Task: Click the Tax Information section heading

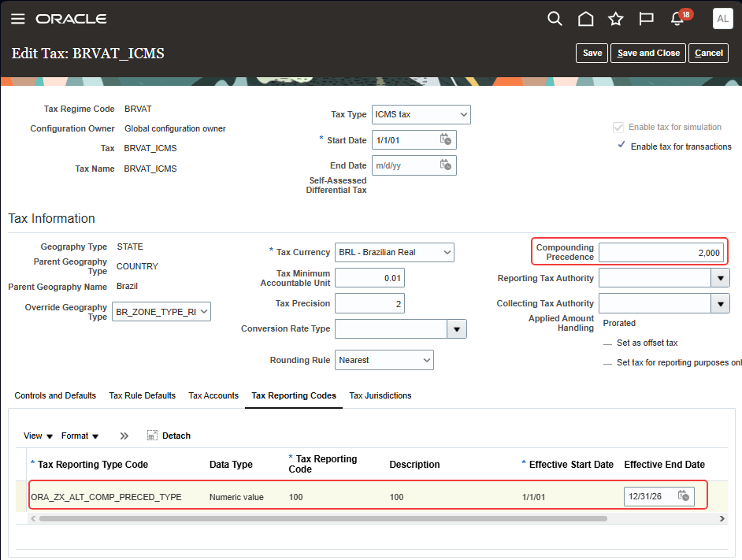Action: click(x=51, y=218)
